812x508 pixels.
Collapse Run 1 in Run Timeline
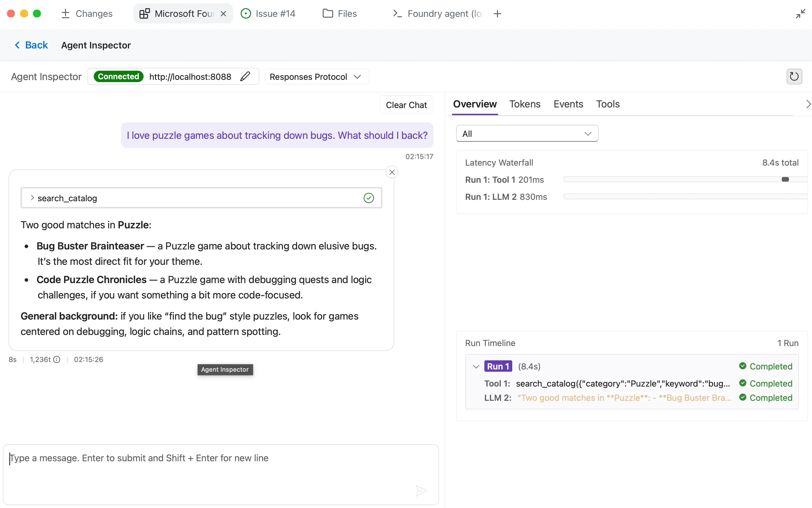[x=476, y=367]
